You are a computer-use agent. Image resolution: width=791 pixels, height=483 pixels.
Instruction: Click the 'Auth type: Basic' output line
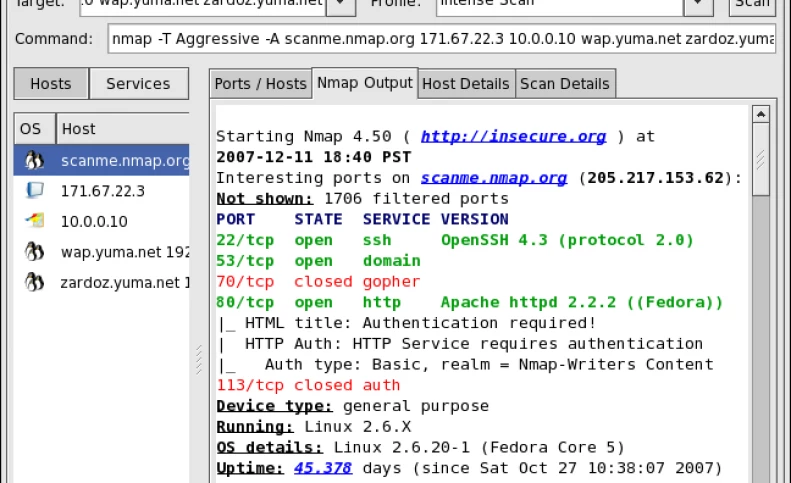(x=465, y=364)
